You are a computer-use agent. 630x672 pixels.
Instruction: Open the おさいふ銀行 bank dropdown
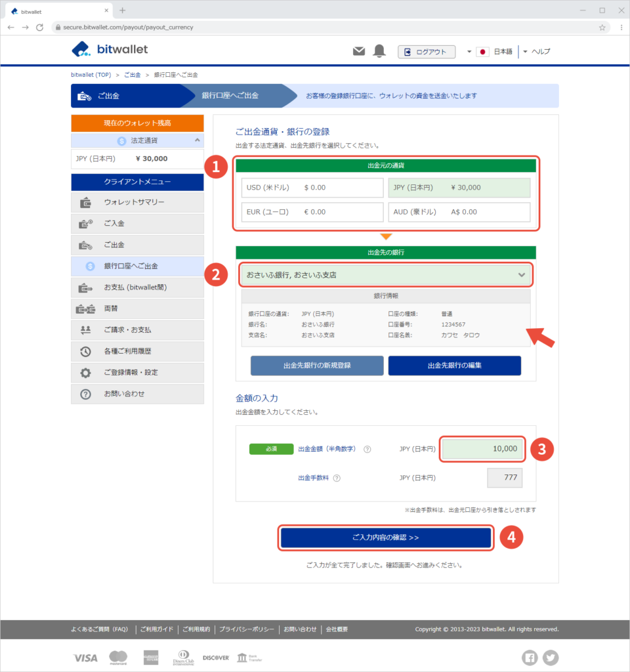tap(386, 275)
